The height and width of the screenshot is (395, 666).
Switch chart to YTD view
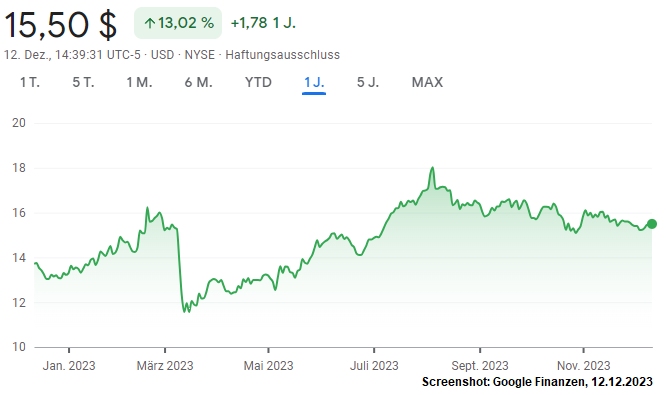coord(258,82)
